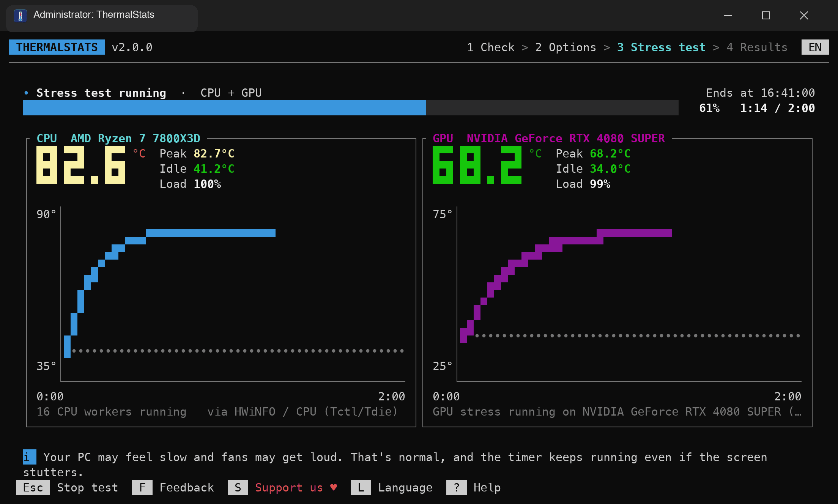The height and width of the screenshot is (504, 838).
Task: Click the EN language indicator
Action: (x=815, y=47)
